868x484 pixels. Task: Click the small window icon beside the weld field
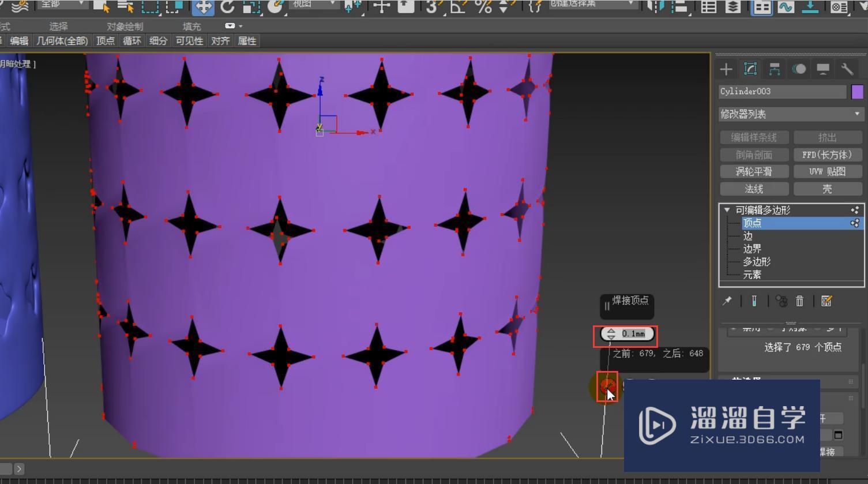839,434
